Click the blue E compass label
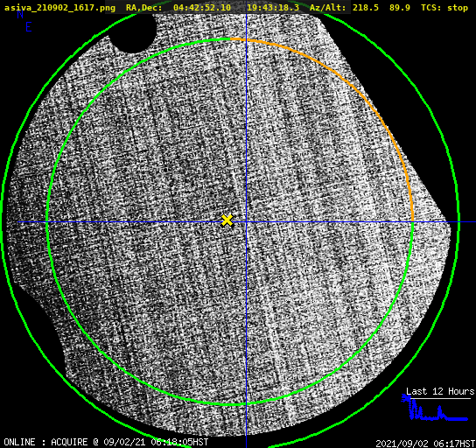 (29, 27)
